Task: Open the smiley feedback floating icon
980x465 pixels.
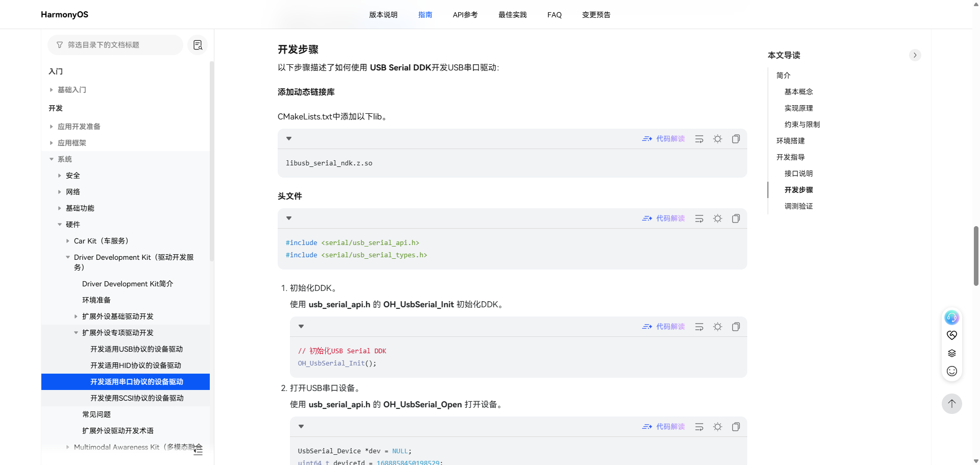Action: [x=952, y=371]
